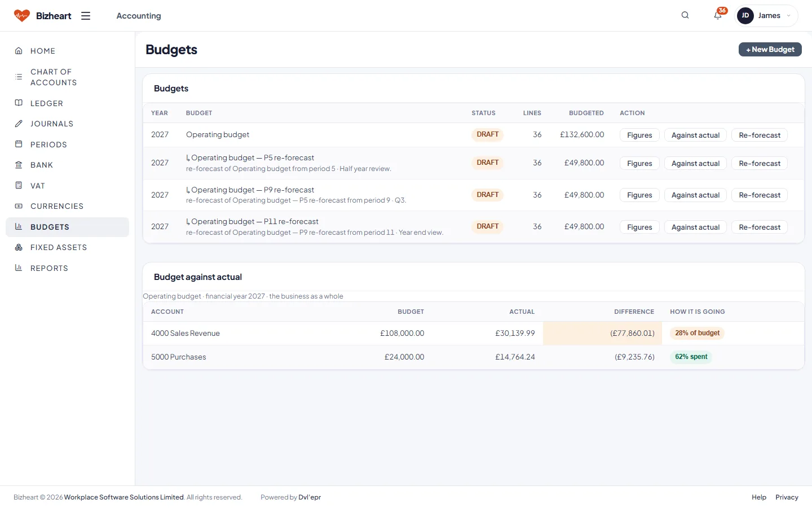Viewport: 812px width, 508px height.
Task: Click the Currencies banknote icon
Action: click(19, 206)
